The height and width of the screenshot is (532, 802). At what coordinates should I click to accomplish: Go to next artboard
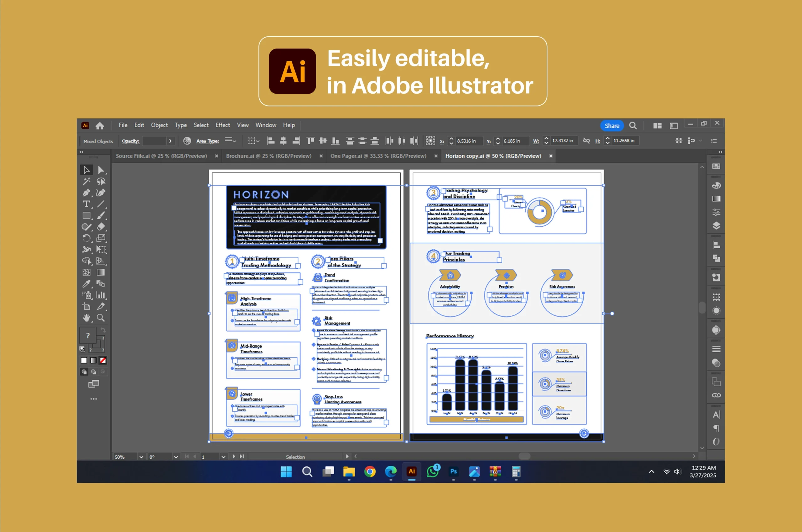point(234,457)
